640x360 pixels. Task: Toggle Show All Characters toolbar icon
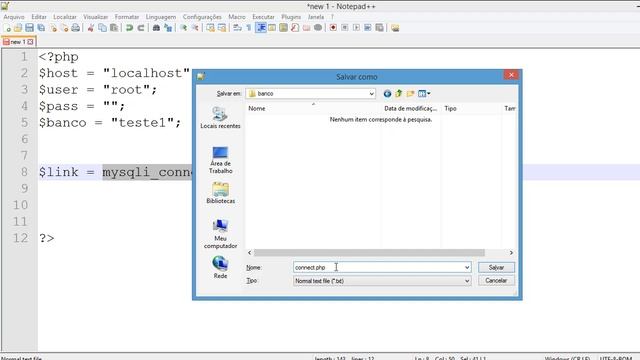point(249,28)
